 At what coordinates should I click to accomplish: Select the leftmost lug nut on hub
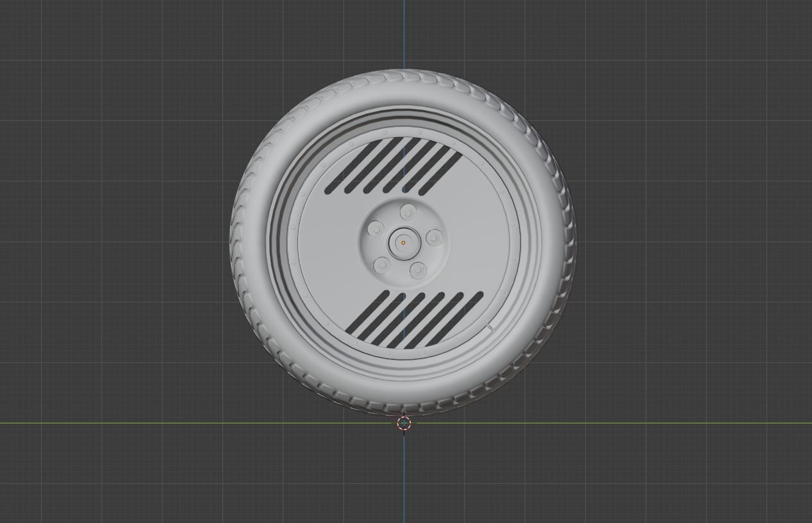[x=376, y=229]
